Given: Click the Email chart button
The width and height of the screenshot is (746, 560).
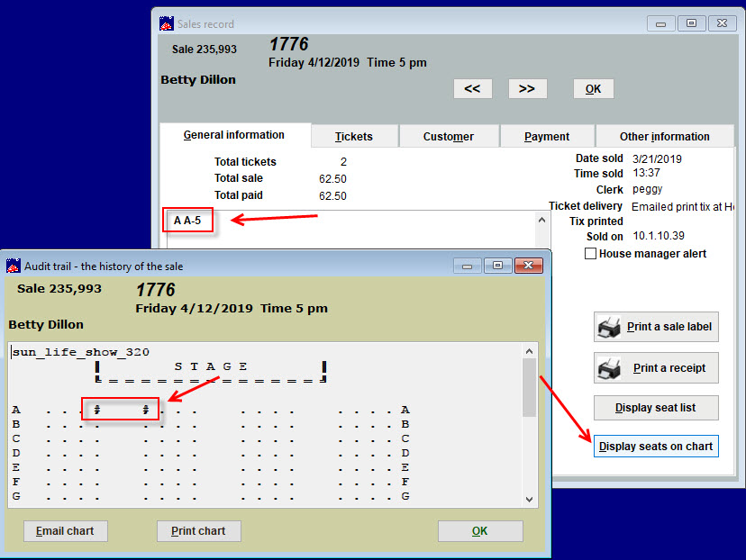Looking at the screenshot, I should (x=66, y=531).
